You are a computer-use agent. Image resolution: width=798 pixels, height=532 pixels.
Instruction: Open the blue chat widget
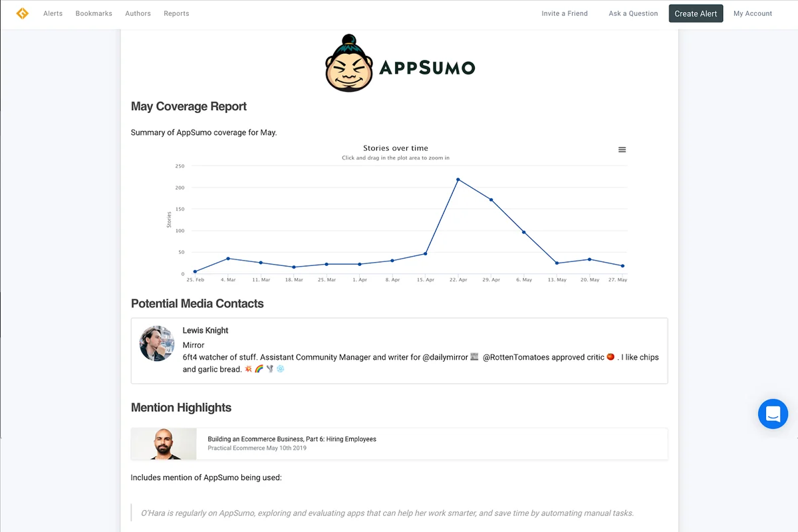click(x=773, y=414)
